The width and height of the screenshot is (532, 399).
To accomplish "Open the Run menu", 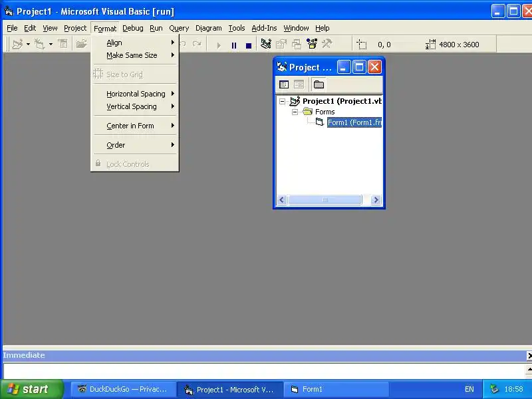I will 156,28.
